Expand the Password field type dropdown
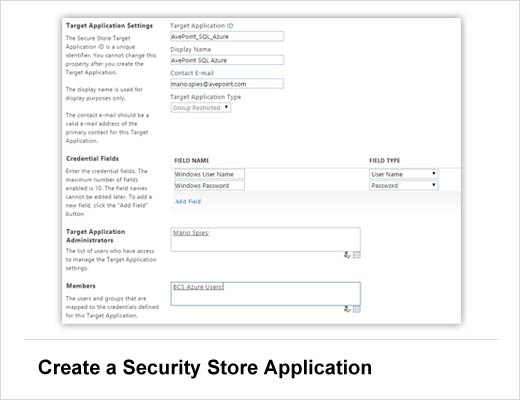This screenshot has width=520, height=400. click(x=404, y=185)
